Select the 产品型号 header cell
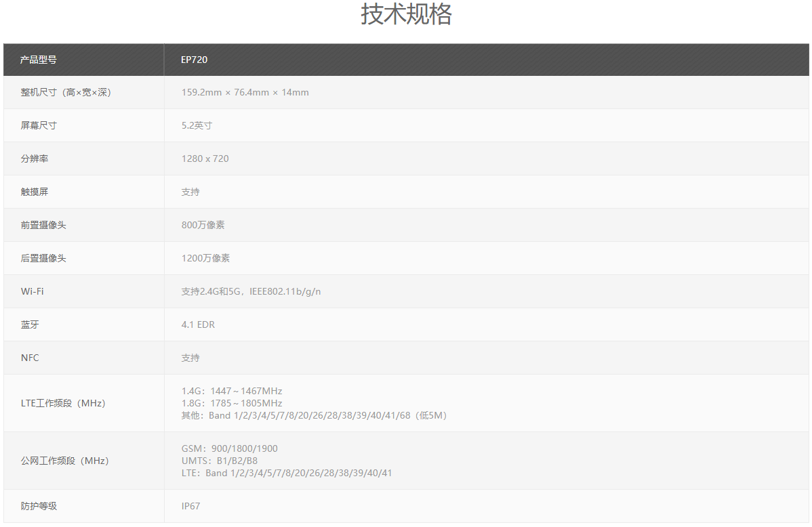 pos(38,60)
